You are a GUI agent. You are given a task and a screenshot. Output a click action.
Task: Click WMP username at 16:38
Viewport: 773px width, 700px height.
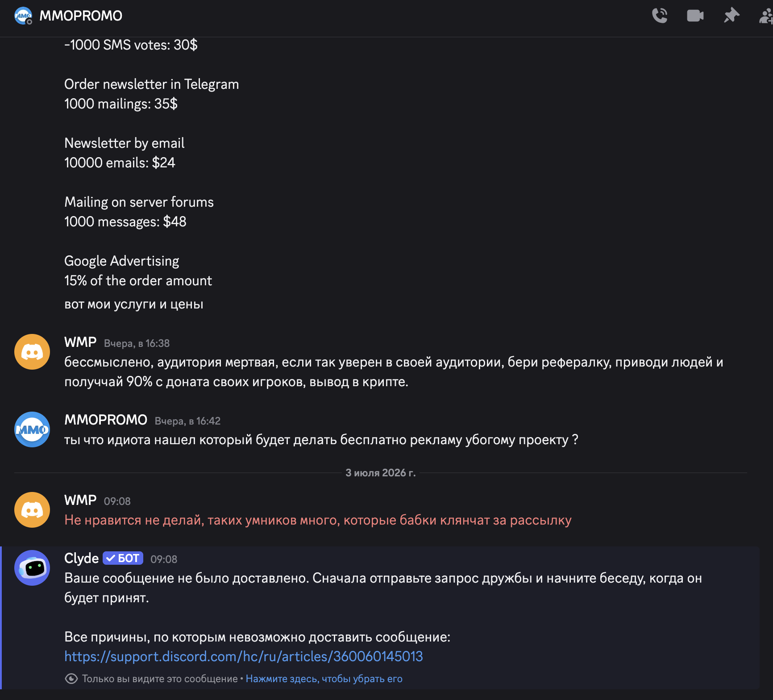[x=80, y=342]
